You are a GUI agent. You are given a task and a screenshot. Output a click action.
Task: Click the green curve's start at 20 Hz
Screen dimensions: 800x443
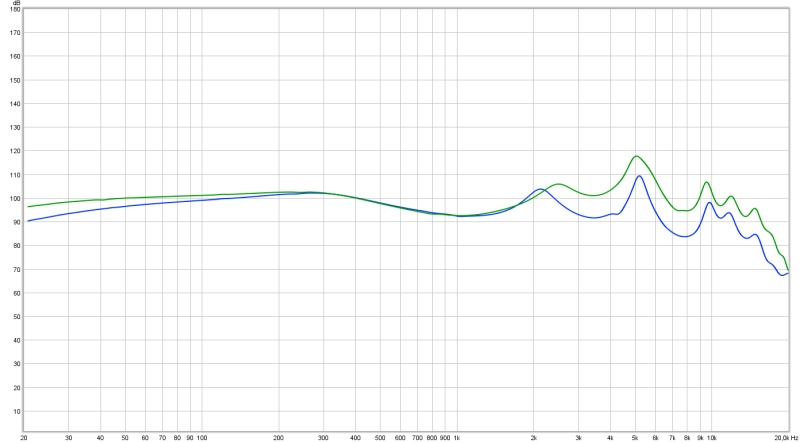coord(27,206)
